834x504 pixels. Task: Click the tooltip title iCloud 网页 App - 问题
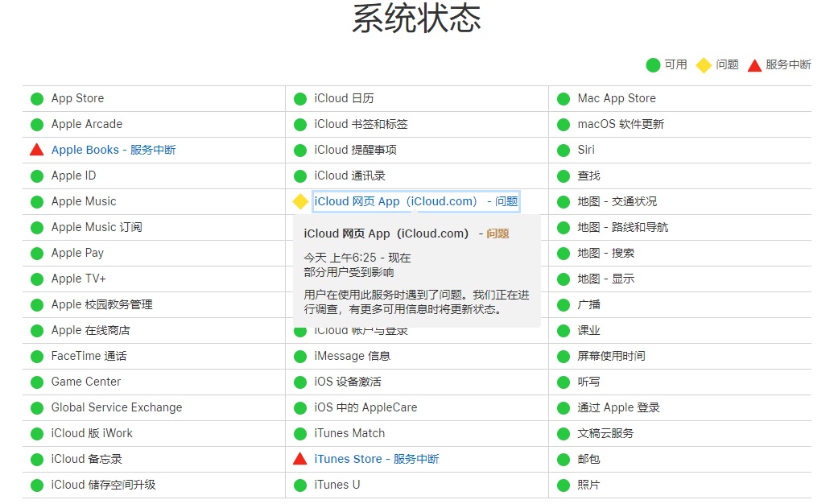pyautogui.click(x=407, y=233)
